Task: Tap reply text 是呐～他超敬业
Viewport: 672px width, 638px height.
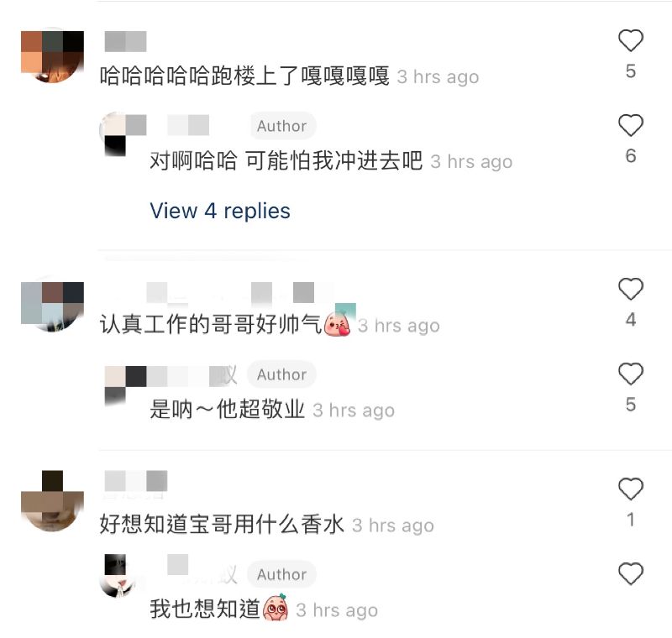Action: coord(227,409)
